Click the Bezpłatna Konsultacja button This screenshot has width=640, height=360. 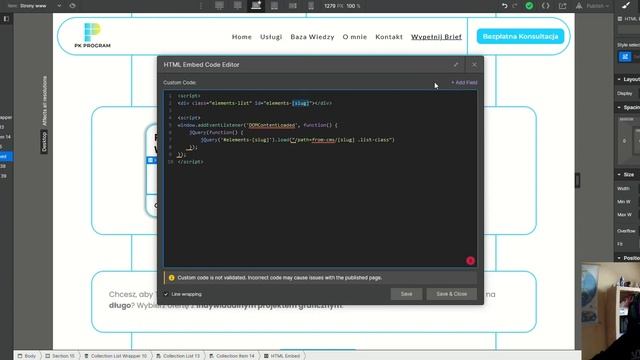(520, 36)
